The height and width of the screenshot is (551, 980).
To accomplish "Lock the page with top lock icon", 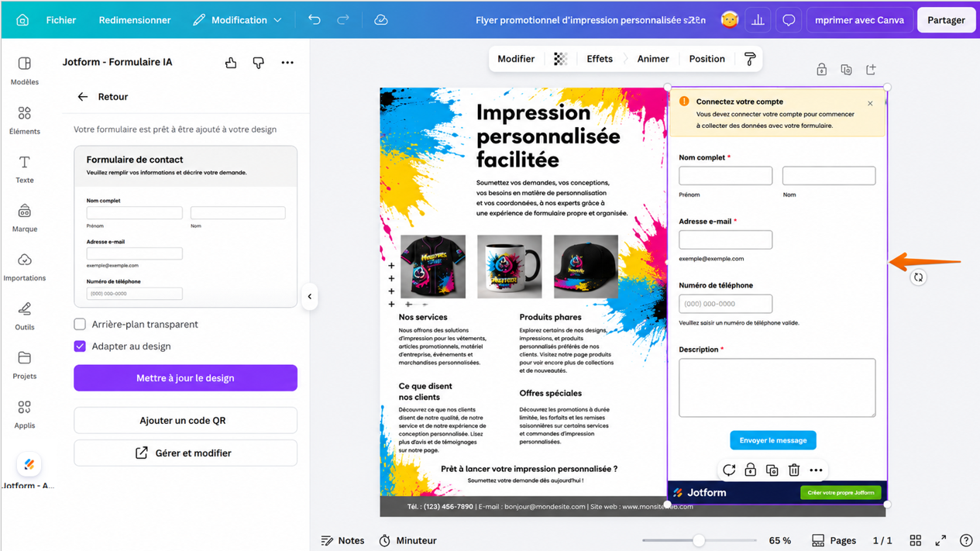I will 821,70.
